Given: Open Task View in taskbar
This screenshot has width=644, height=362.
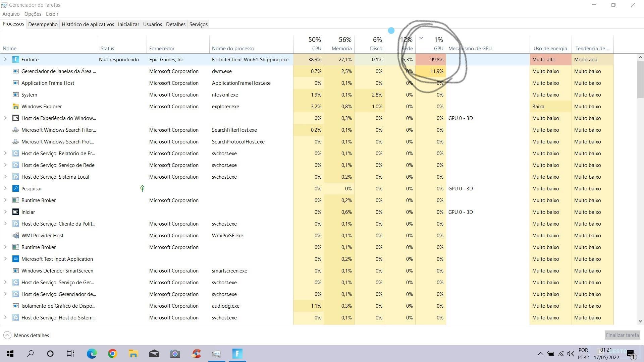Looking at the screenshot, I should pyautogui.click(x=70, y=354).
